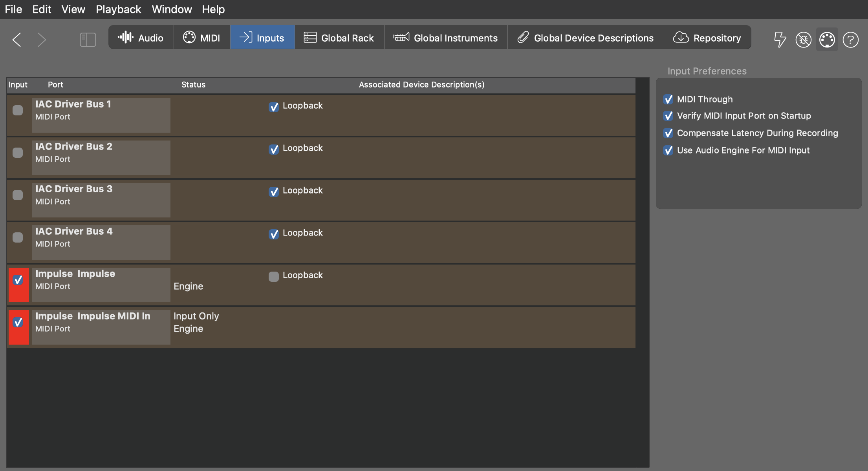Viewport: 868px width, 471px height.
Task: Open the Playback menu
Action: coord(118,9)
